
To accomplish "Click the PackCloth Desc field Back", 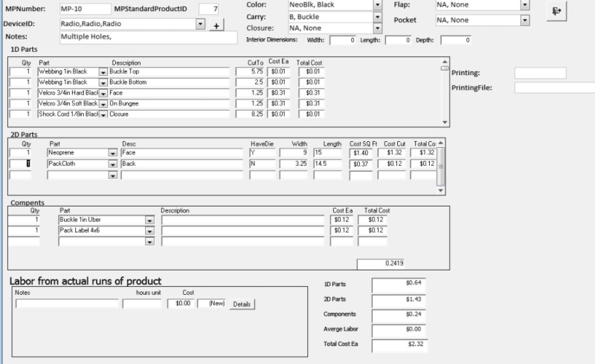I will coord(181,163).
